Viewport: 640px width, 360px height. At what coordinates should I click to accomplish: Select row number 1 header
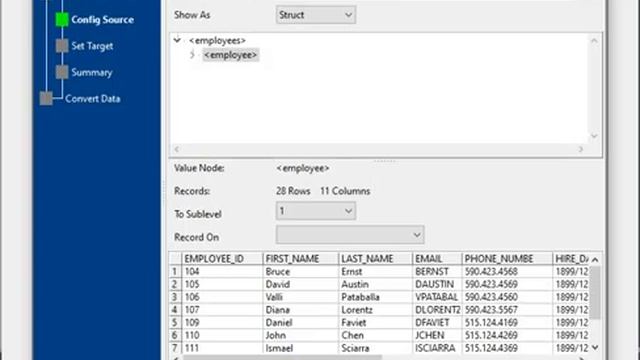pos(175,271)
